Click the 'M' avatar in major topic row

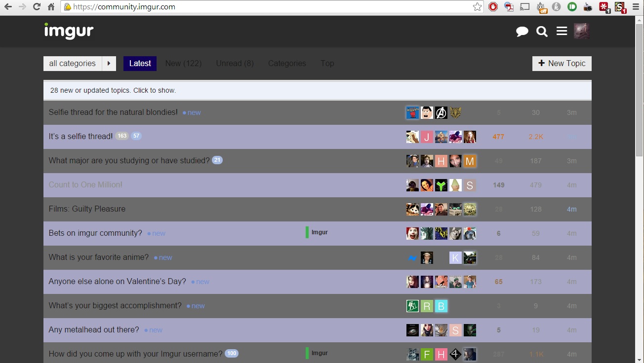pyautogui.click(x=470, y=161)
